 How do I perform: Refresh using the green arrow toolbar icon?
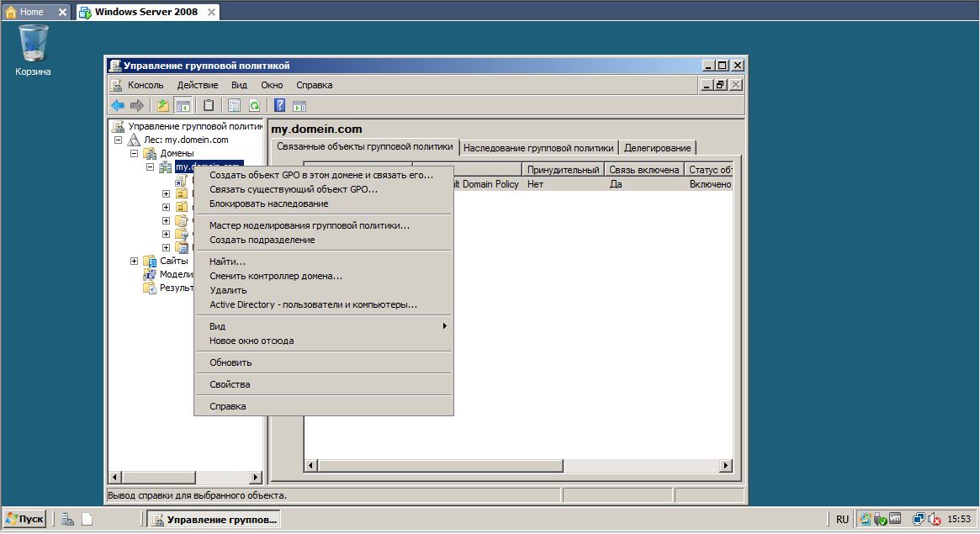pos(254,106)
